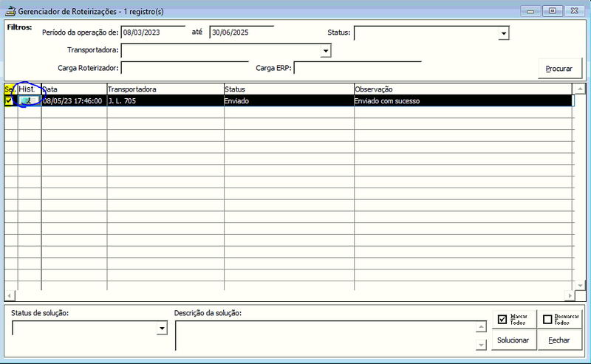Click the Transportadora column header

click(x=165, y=89)
